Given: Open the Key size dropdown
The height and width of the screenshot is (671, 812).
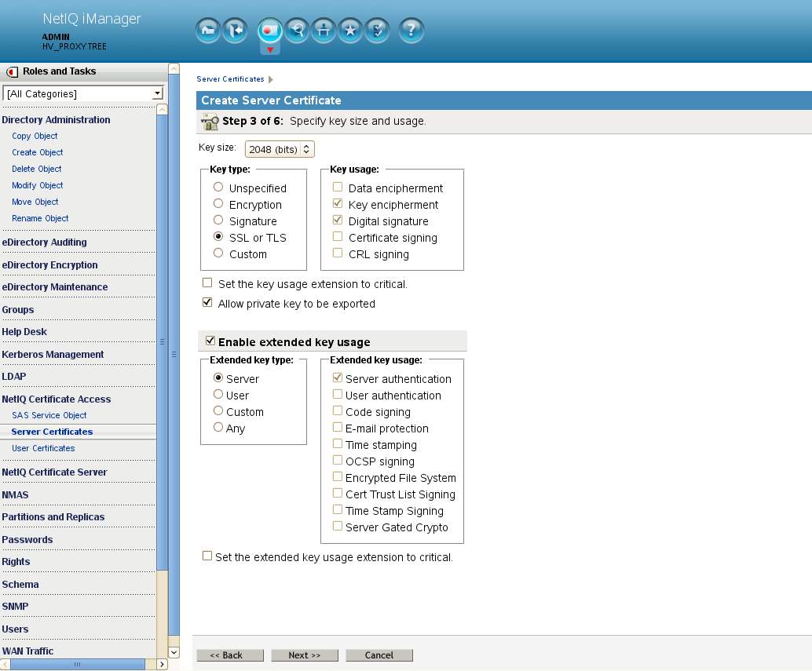Looking at the screenshot, I should 280,150.
